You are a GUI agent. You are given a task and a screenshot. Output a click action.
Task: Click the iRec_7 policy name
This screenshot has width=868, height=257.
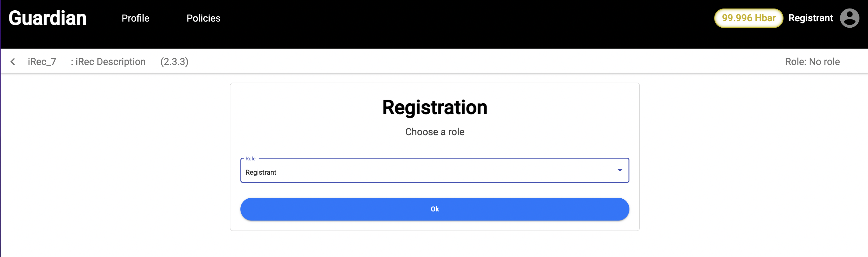click(42, 62)
